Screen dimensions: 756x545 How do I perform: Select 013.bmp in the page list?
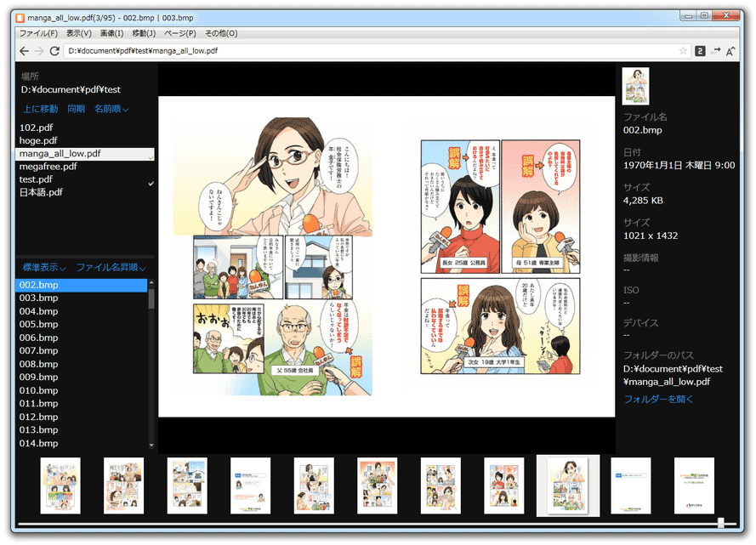82,430
